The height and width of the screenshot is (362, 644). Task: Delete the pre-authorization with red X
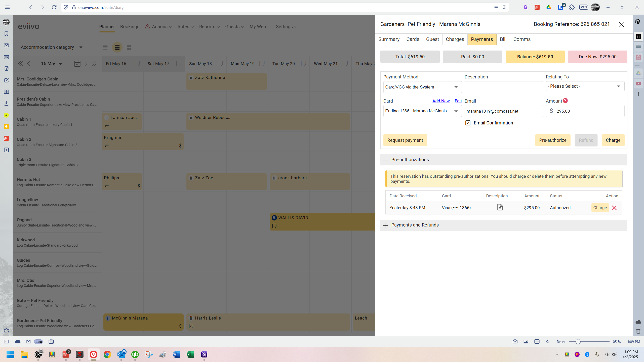(x=614, y=208)
